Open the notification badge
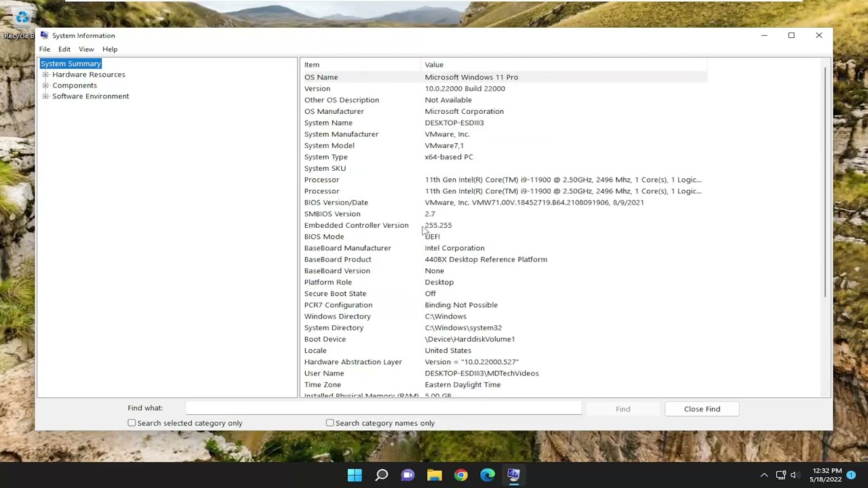Viewport: 868px width, 488px height. 851,475
